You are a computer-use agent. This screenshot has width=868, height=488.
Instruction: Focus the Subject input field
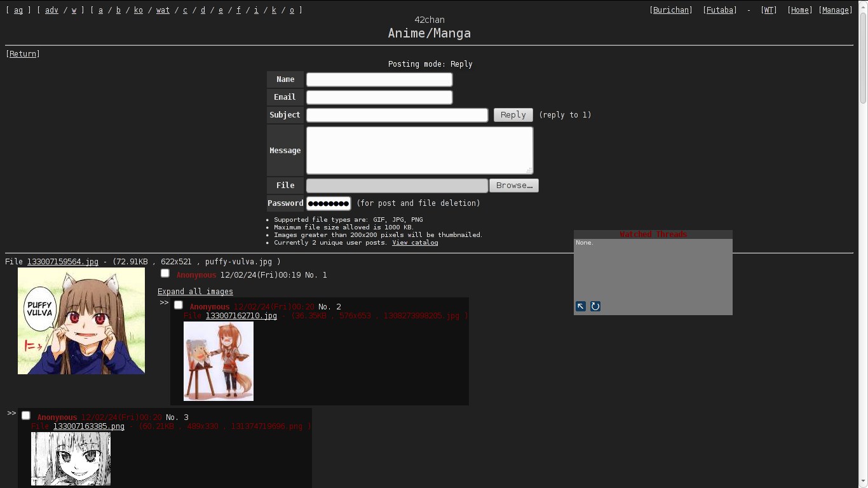click(x=397, y=115)
